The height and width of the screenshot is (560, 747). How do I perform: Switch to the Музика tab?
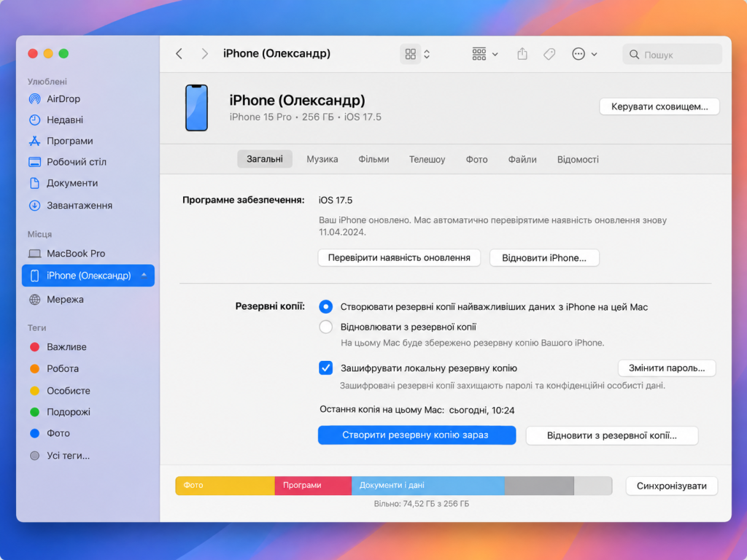(x=322, y=160)
